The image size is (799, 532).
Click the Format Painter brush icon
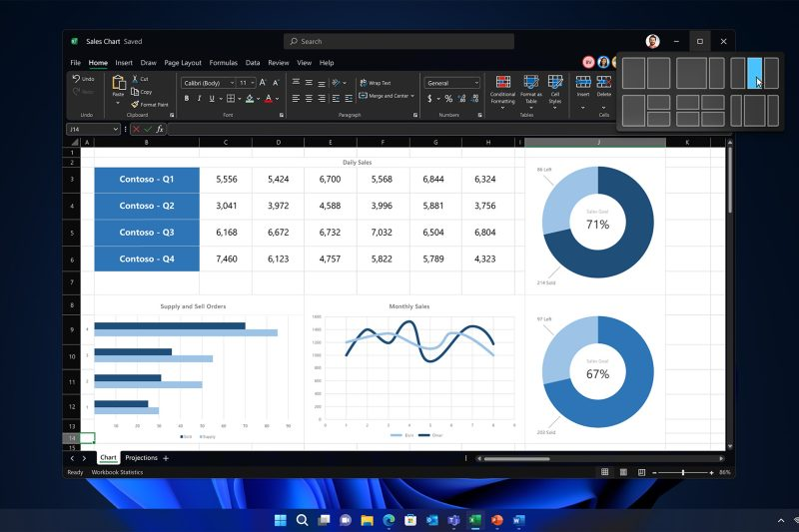[134, 104]
